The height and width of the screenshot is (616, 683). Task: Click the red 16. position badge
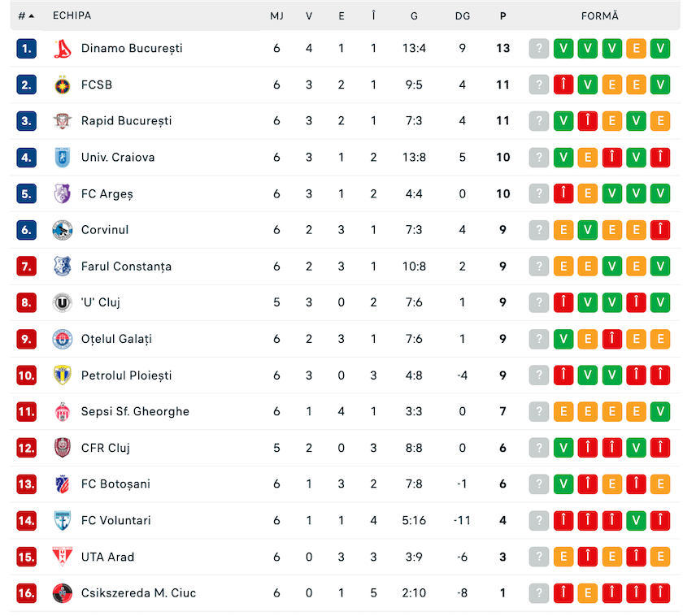(27, 593)
